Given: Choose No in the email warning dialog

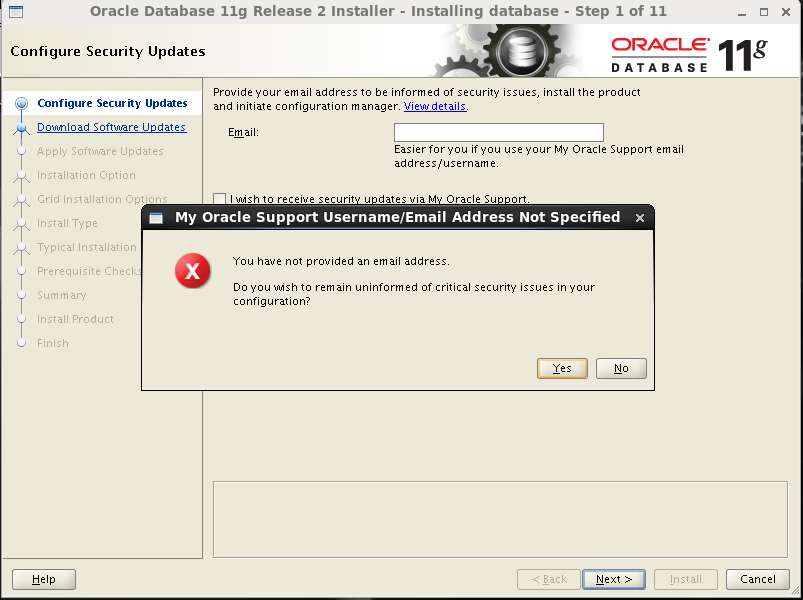Looking at the screenshot, I should click(x=621, y=368).
